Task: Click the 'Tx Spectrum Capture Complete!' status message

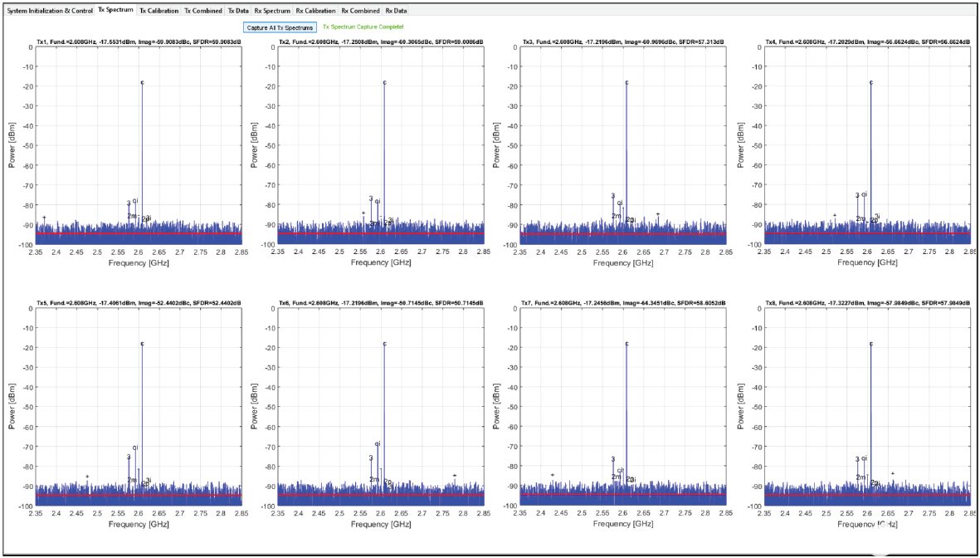Action: tap(363, 27)
